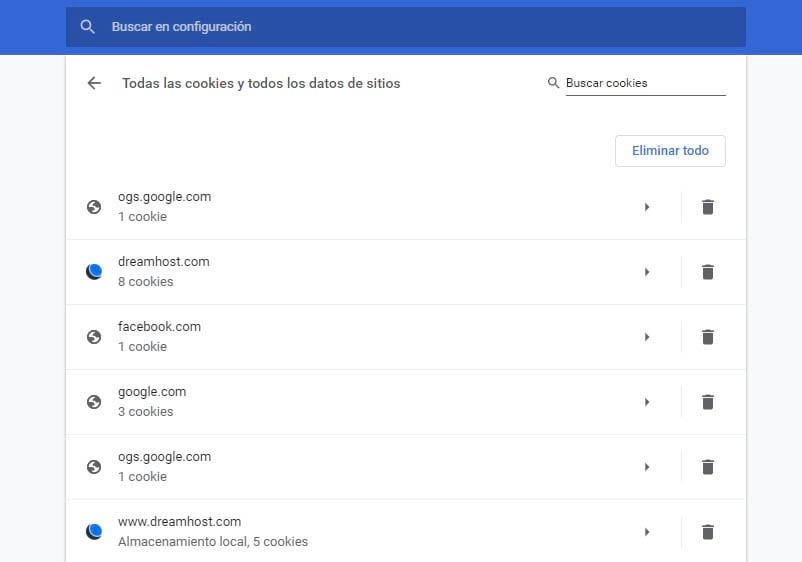Expand www.dreamhost.com local storage details arrow
The image size is (802, 562).
pyautogui.click(x=647, y=532)
